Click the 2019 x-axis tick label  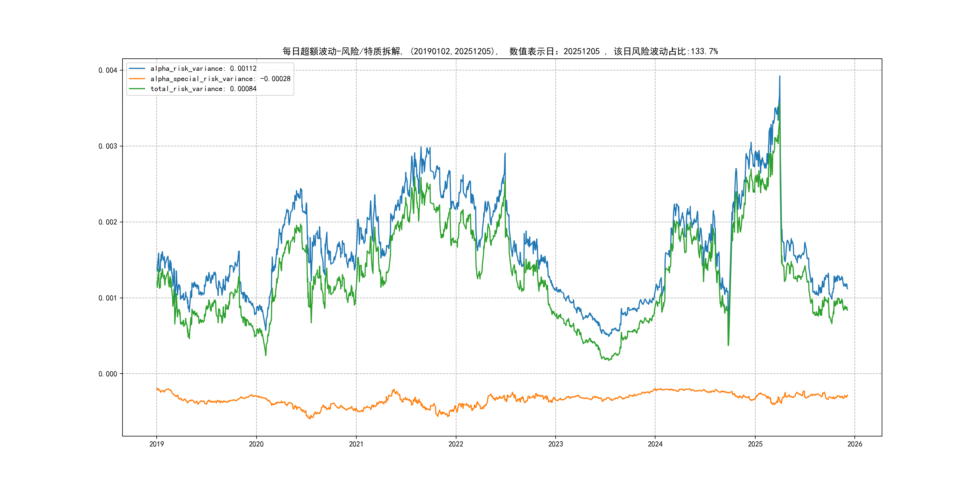coord(156,444)
